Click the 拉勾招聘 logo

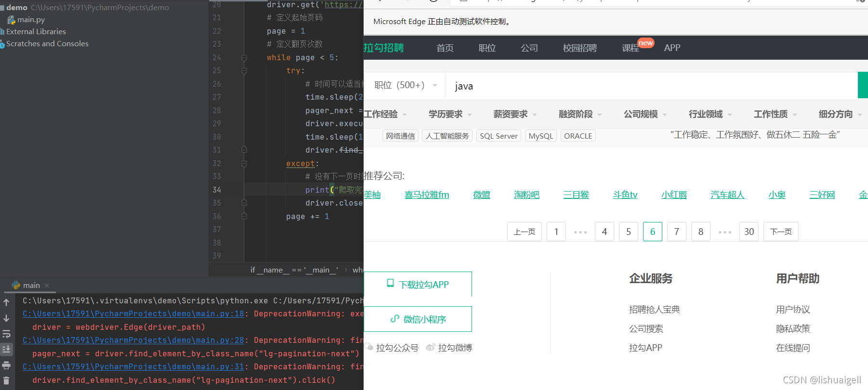point(384,48)
